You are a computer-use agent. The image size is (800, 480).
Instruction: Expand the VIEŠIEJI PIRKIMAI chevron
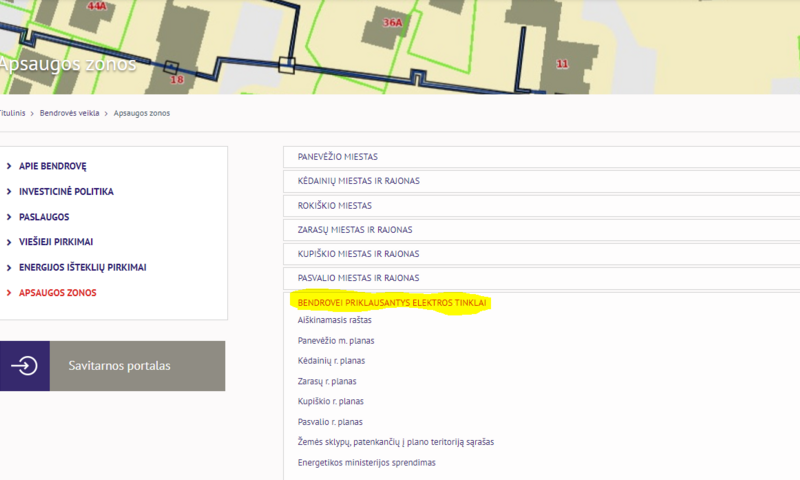(x=9, y=242)
